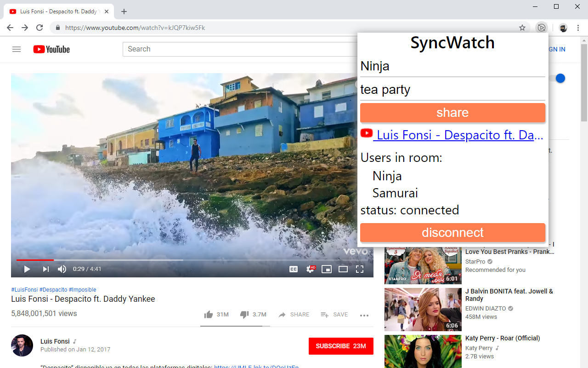Play the Despacito video
588x368 pixels.
[27, 269]
